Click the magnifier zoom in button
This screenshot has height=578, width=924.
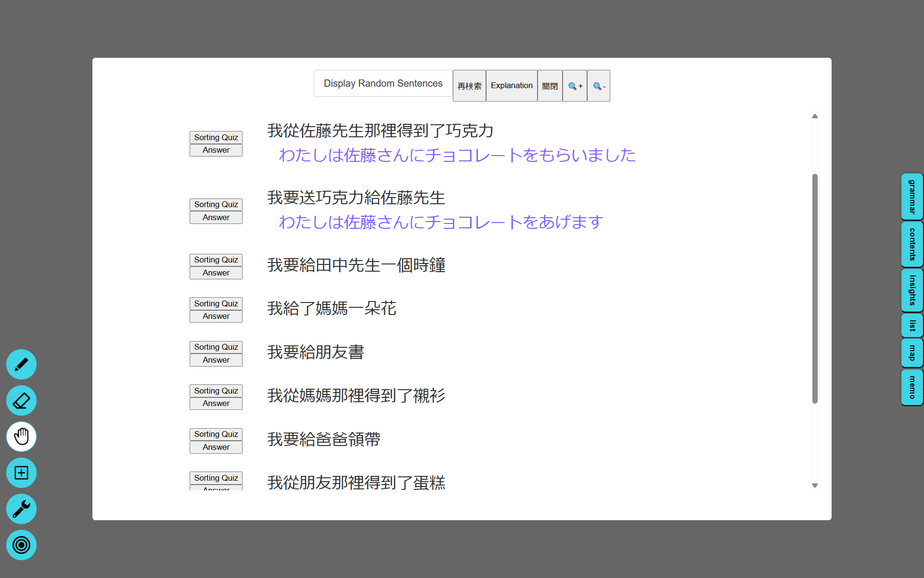[575, 86]
